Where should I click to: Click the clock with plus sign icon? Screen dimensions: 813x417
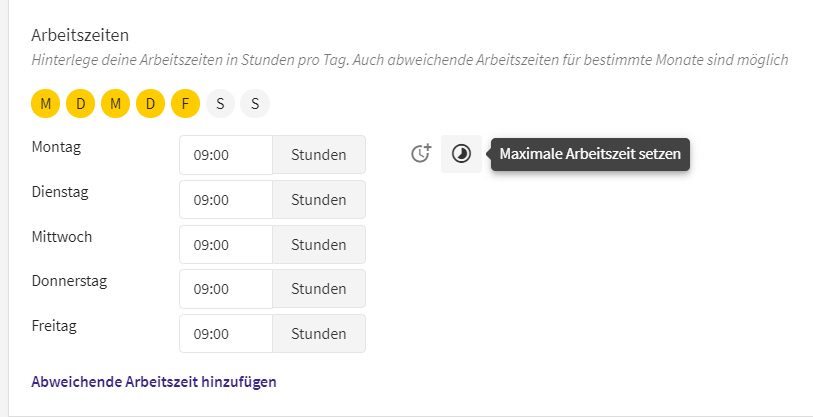421,154
